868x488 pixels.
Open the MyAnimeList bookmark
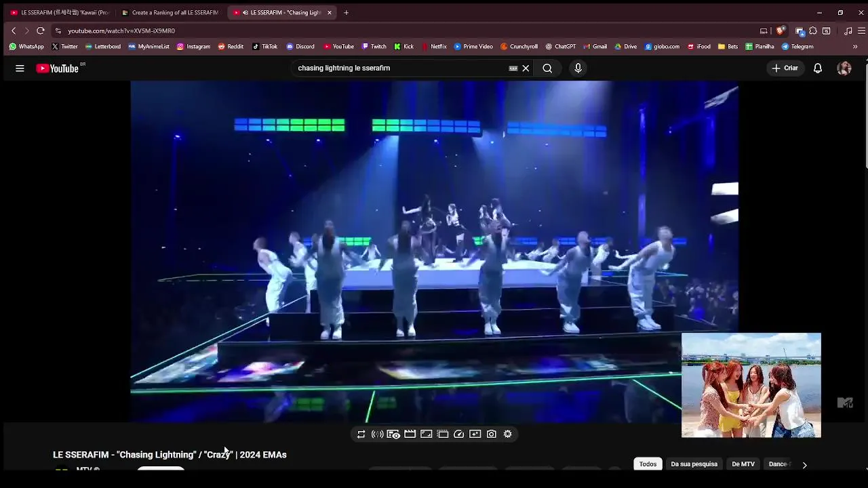click(149, 47)
